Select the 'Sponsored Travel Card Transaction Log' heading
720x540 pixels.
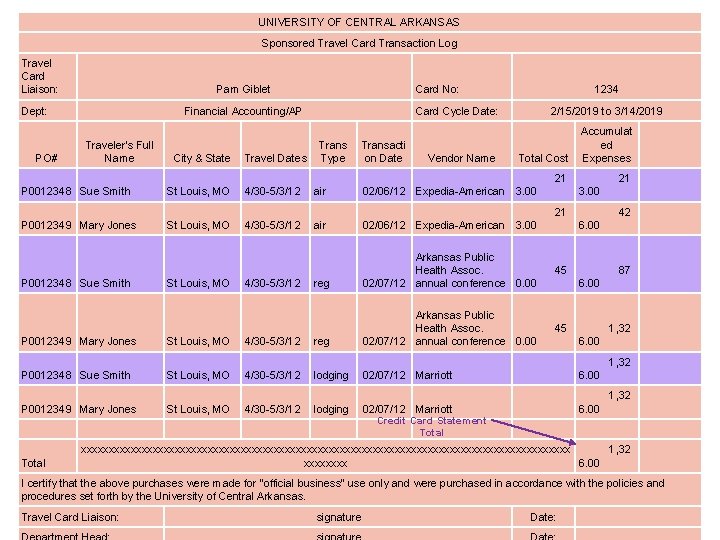[360, 43]
